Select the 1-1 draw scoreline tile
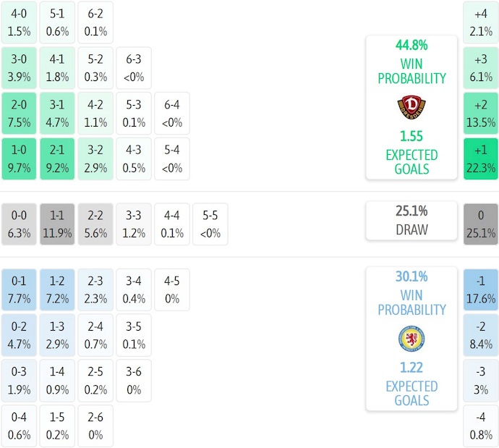The image size is (499, 448). 57,224
